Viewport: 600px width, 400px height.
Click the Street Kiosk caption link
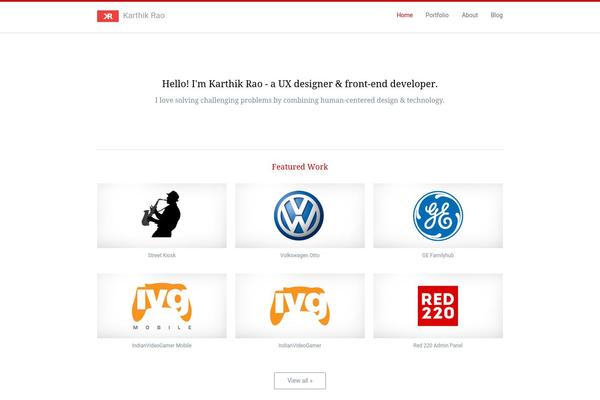tap(162, 255)
